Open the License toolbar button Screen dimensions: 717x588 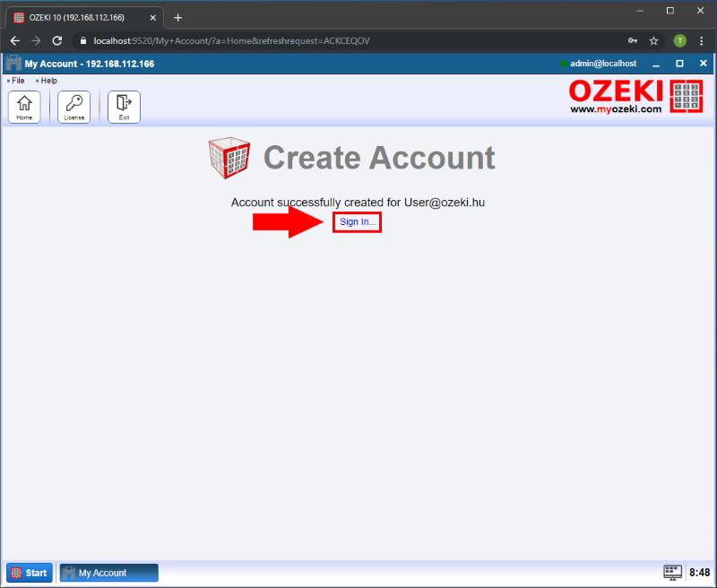click(74, 107)
